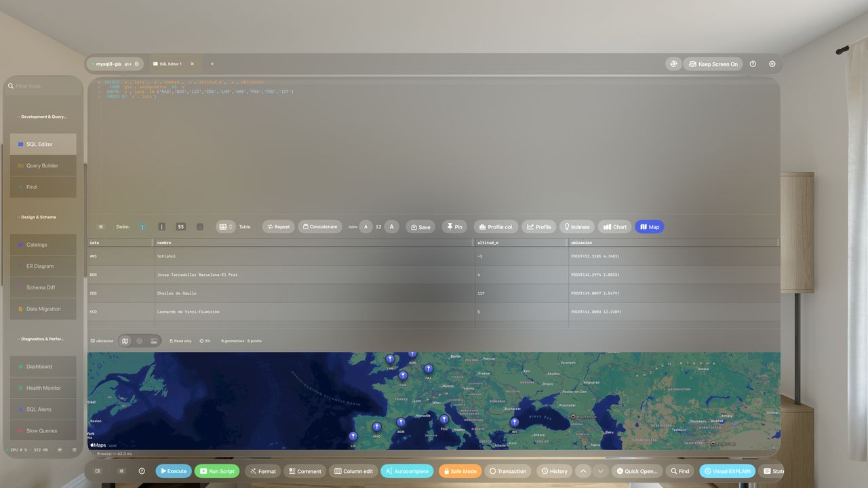Add a new tab with plus button

212,64
